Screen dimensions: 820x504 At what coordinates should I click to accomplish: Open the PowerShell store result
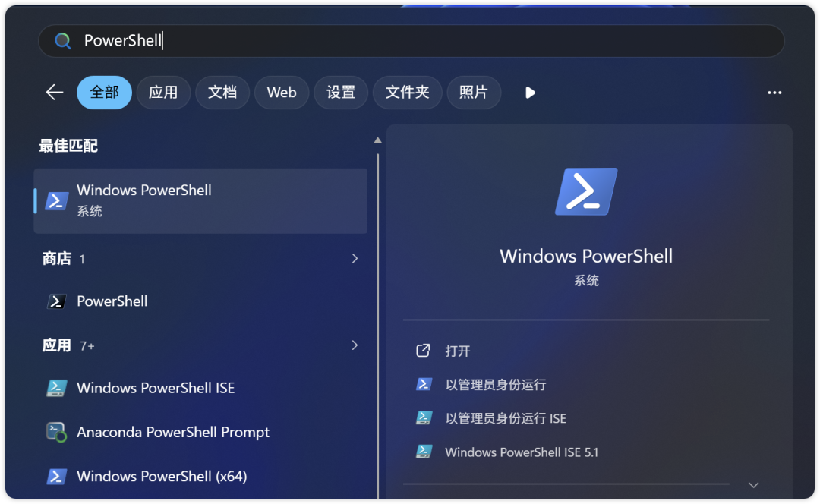200,301
